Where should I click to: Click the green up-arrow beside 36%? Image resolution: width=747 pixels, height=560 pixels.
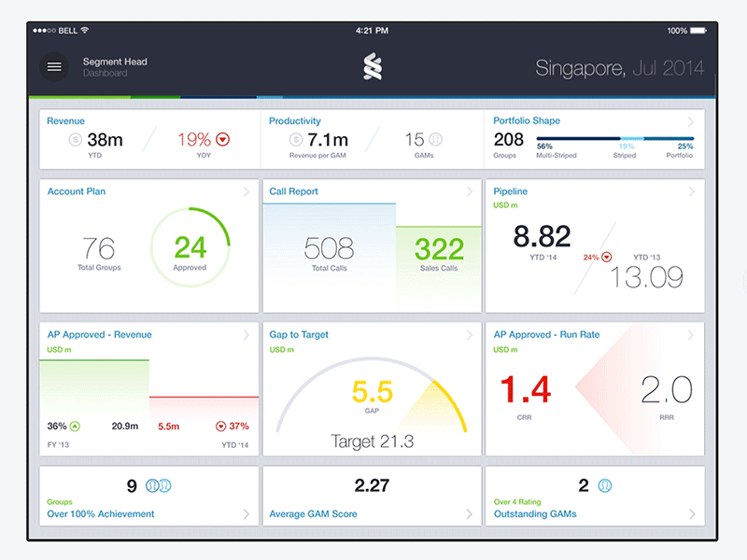click(75, 427)
